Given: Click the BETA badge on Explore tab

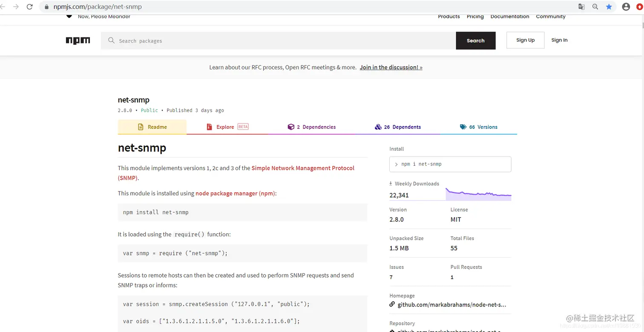Looking at the screenshot, I should (243, 126).
